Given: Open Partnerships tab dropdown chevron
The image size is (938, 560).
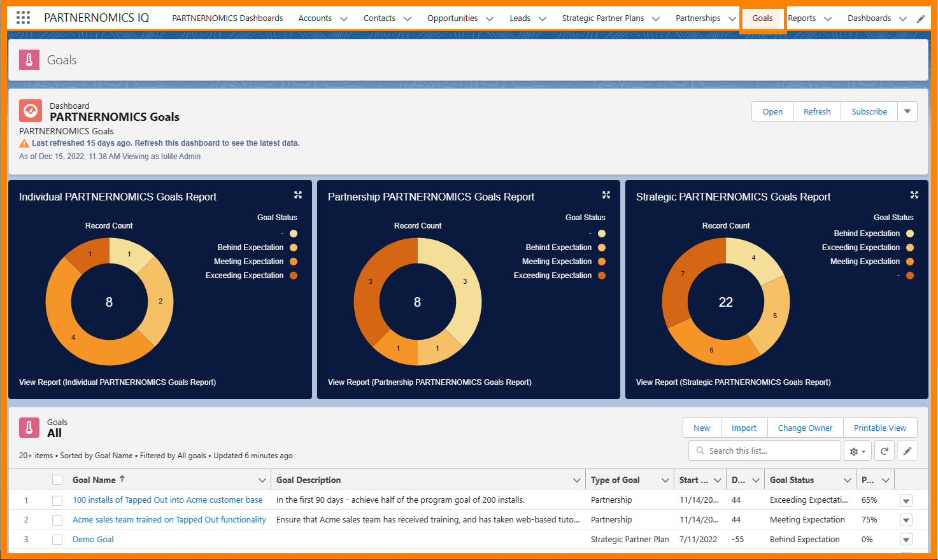Looking at the screenshot, I should click(x=732, y=18).
